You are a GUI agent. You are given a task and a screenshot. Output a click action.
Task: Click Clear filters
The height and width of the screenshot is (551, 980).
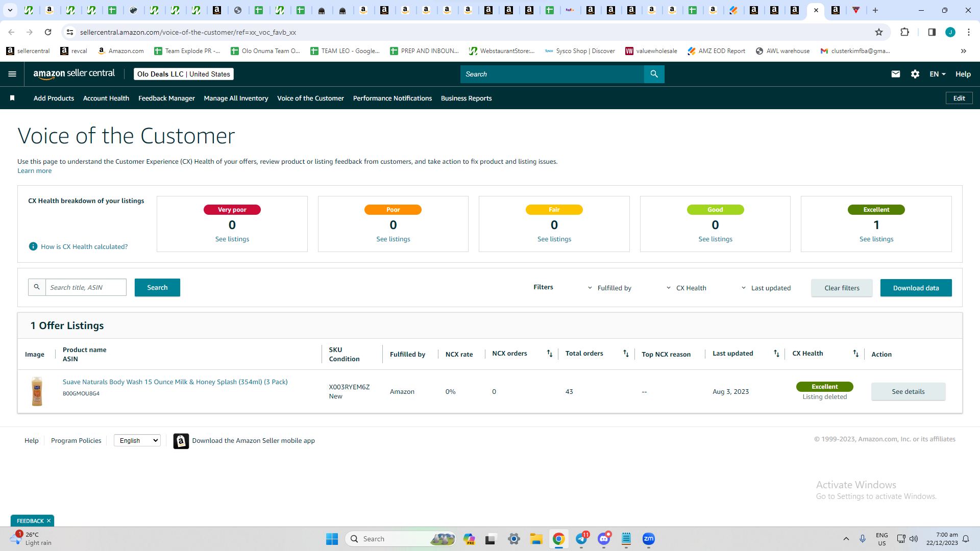tap(842, 288)
